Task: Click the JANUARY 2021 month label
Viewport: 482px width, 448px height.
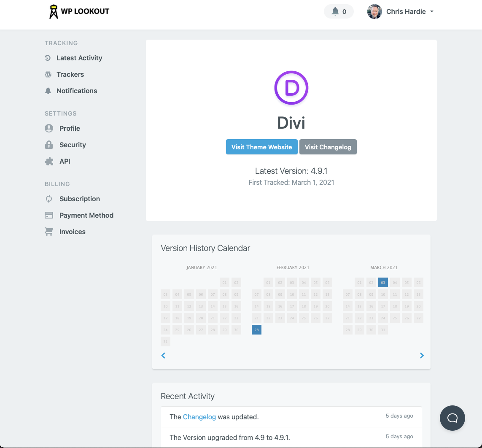Action: (202, 267)
